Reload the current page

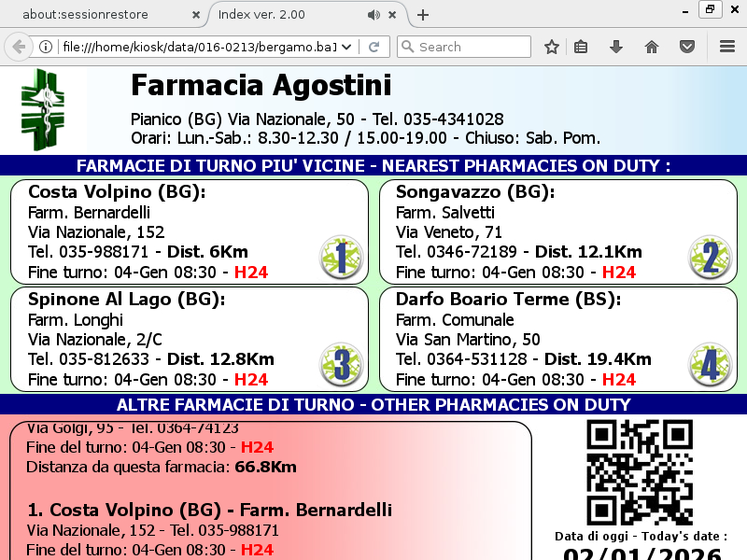point(373,47)
